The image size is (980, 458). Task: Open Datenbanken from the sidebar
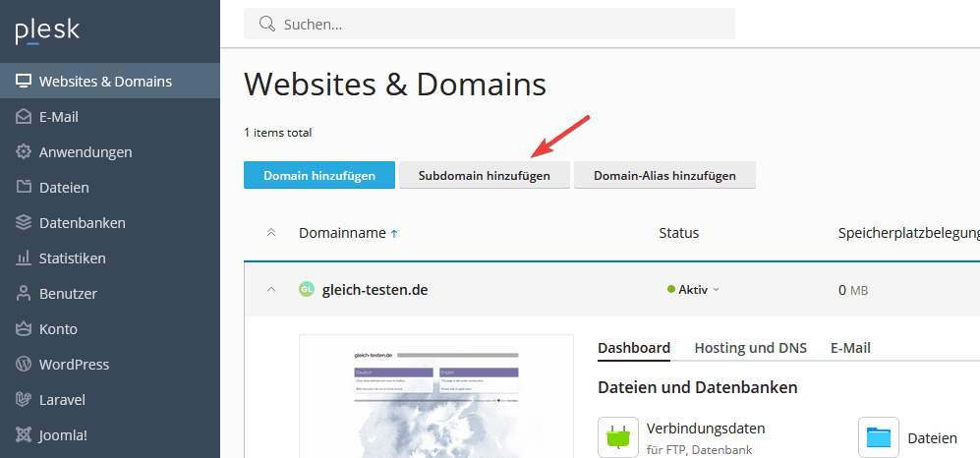pos(110,222)
